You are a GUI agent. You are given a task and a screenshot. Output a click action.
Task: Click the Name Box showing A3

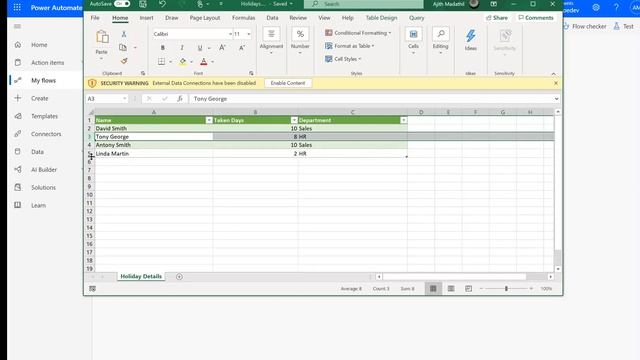tap(107, 99)
